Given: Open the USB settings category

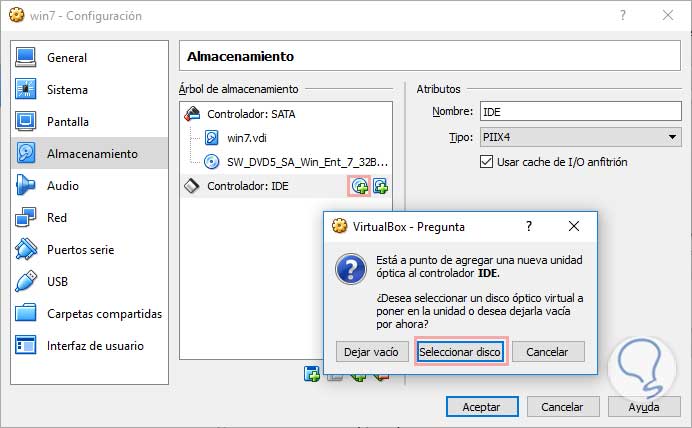Looking at the screenshot, I should 89,282.
